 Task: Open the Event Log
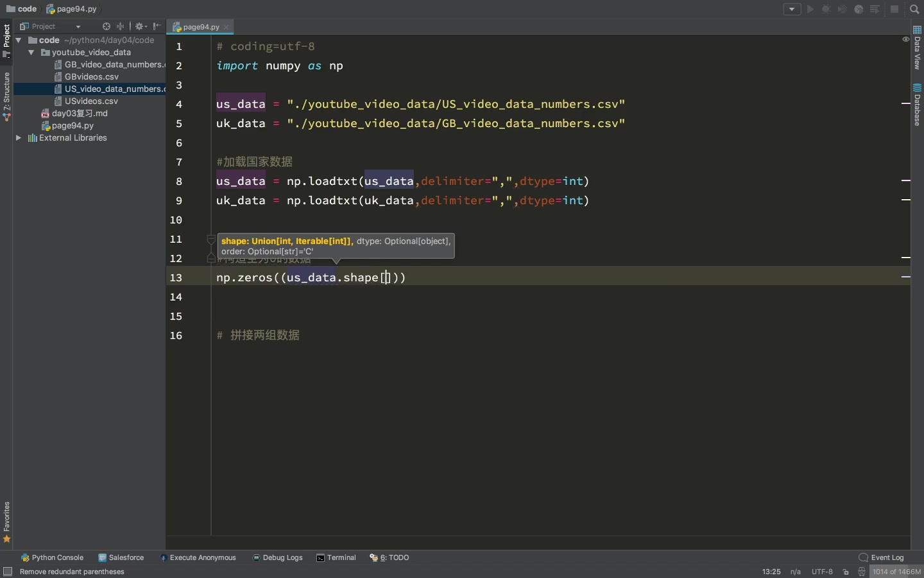click(x=881, y=557)
